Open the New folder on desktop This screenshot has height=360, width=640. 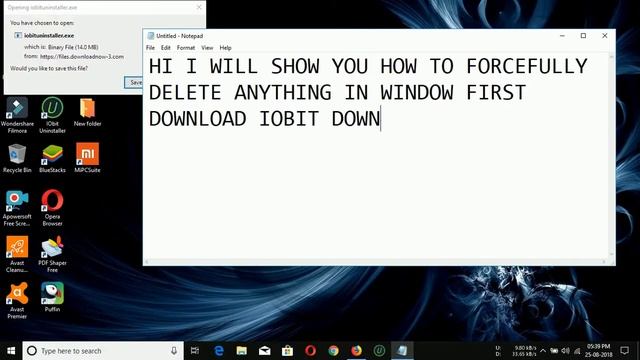(x=87, y=112)
